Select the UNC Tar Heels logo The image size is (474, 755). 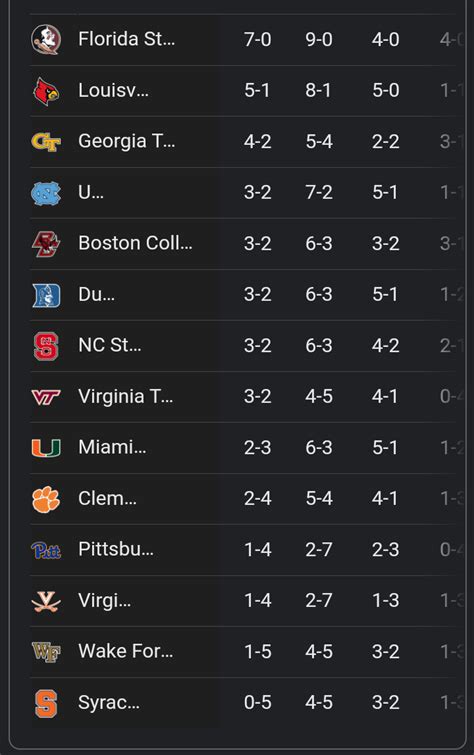pos(46,193)
